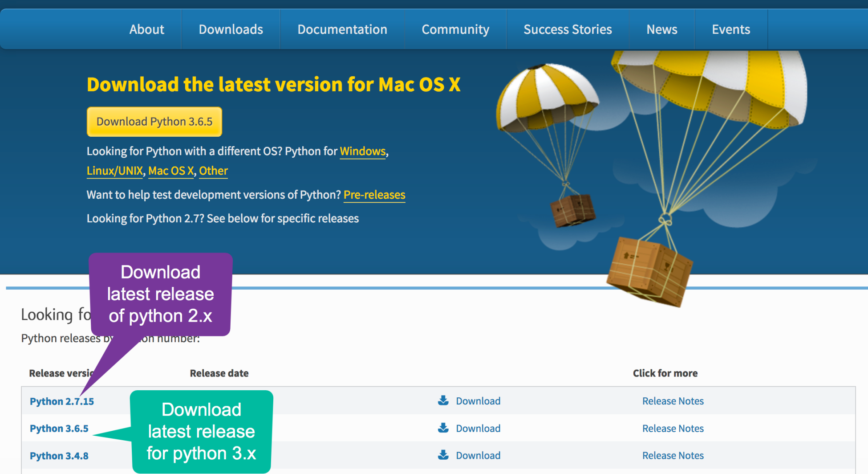Screen dimensions: 868x474
Task: Click the download icon for Python 3.4.8
Action: pyautogui.click(x=443, y=455)
